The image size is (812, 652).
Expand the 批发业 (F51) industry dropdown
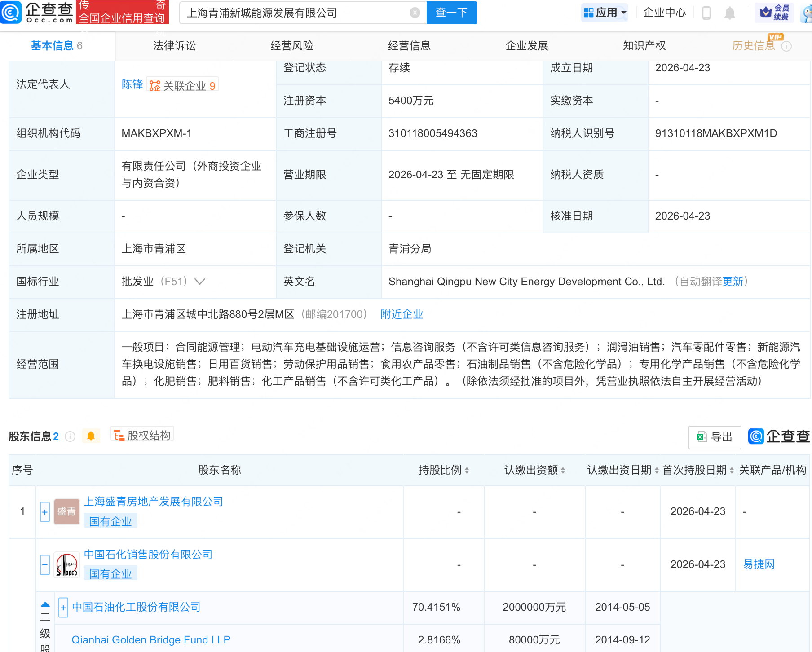pyautogui.click(x=199, y=282)
